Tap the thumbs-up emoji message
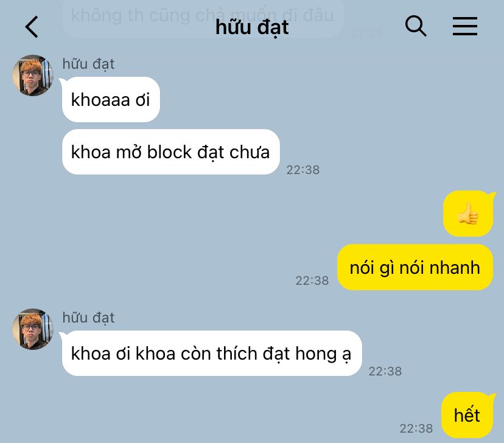 coord(468,214)
